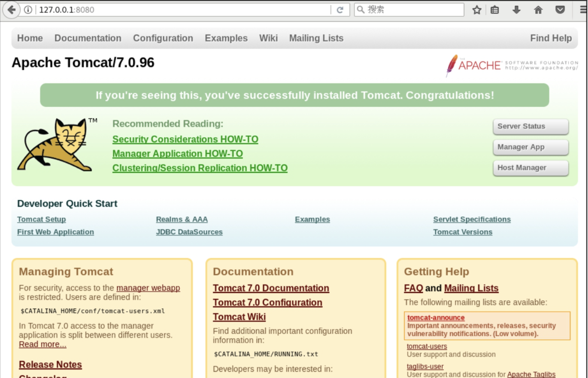This screenshot has width=588, height=378.
Task: Follow the manager webapp link
Action: coord(148,288)
